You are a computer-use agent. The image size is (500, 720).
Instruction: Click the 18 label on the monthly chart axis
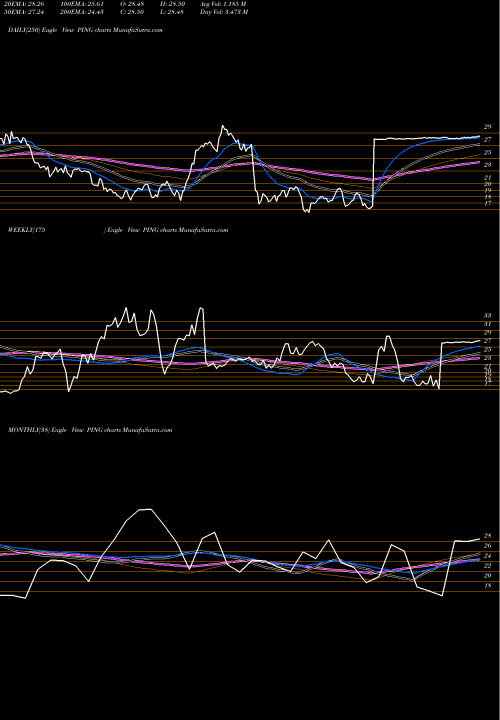[488, 585]
